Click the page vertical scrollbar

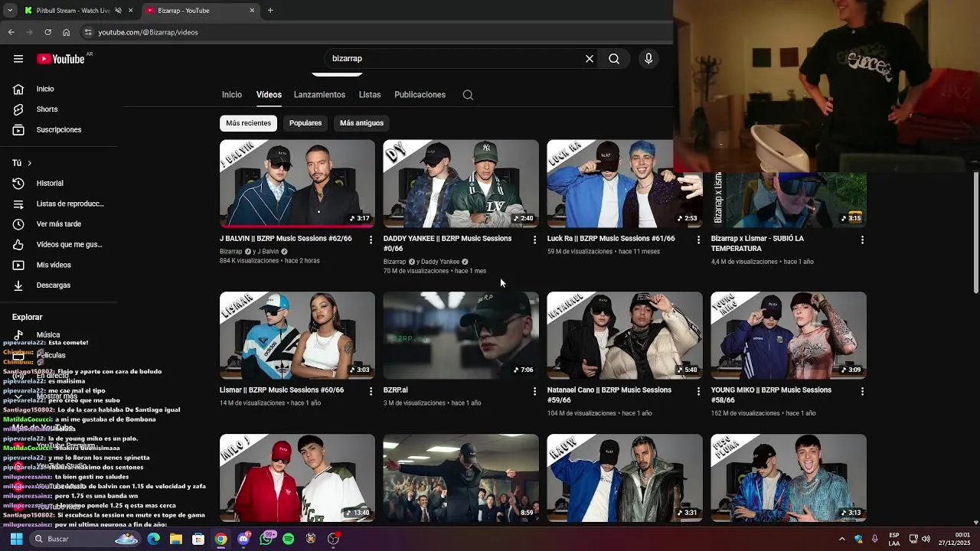(975, 233)
